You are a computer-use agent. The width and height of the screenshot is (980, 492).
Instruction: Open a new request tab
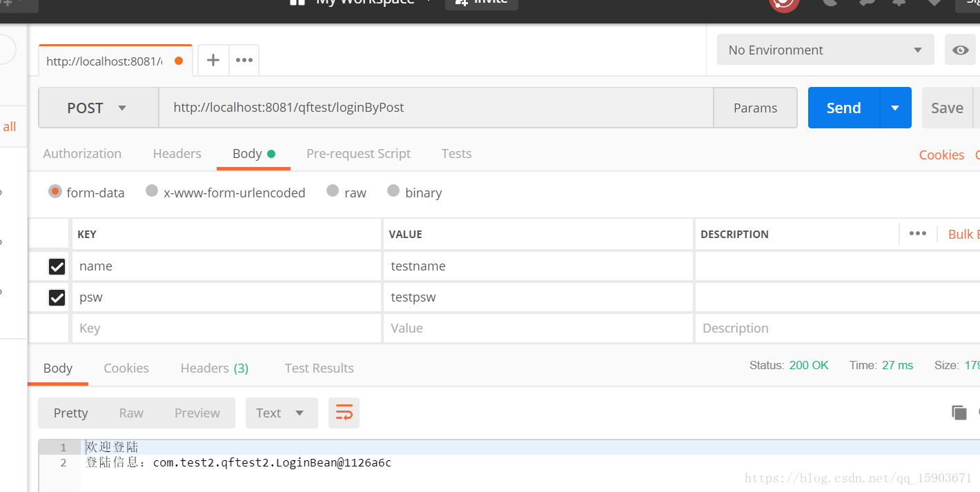tap(213, 60)
